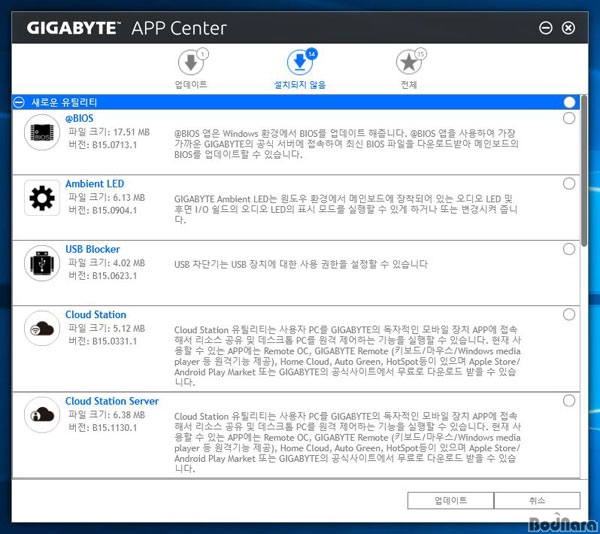Click the Cloud Station Server icon

click(42, 415)
